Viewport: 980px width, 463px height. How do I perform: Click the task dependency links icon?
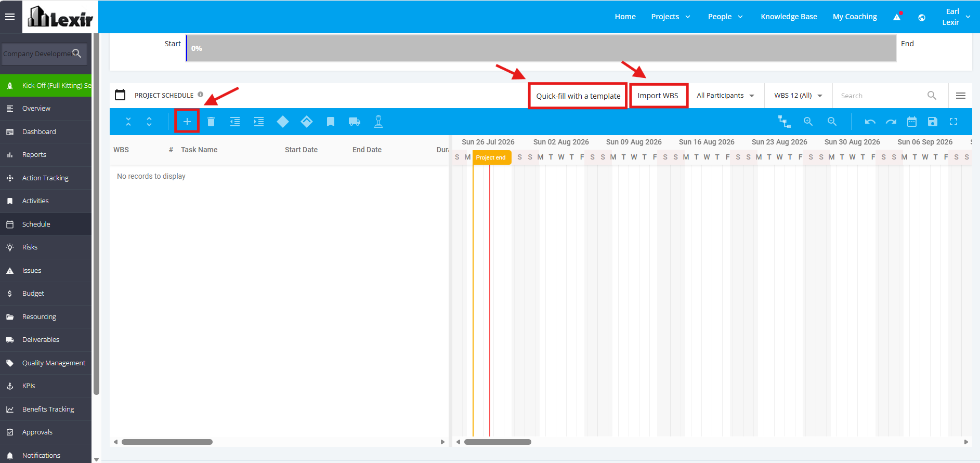click(x=784, y=122)
